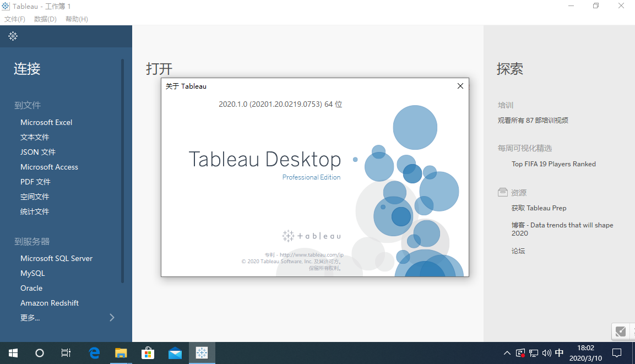
Task: Open the 数据(D) menu
Action: click(x=45, y=19)
